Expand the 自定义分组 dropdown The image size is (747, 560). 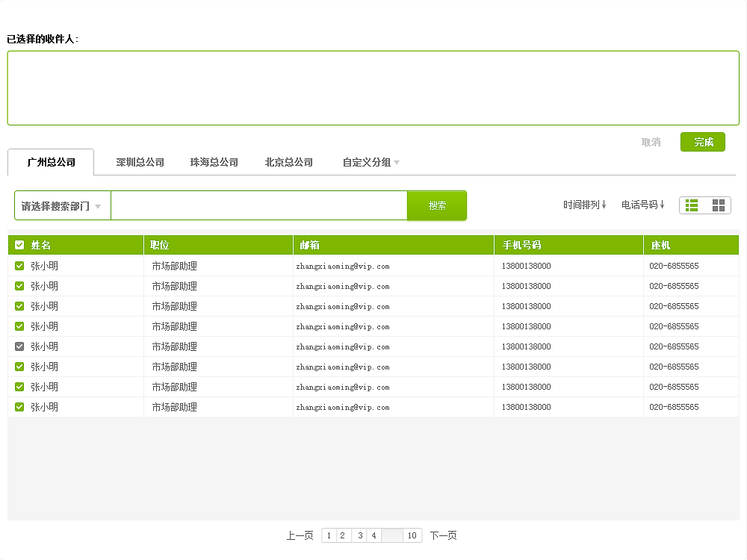click(370, 162)
